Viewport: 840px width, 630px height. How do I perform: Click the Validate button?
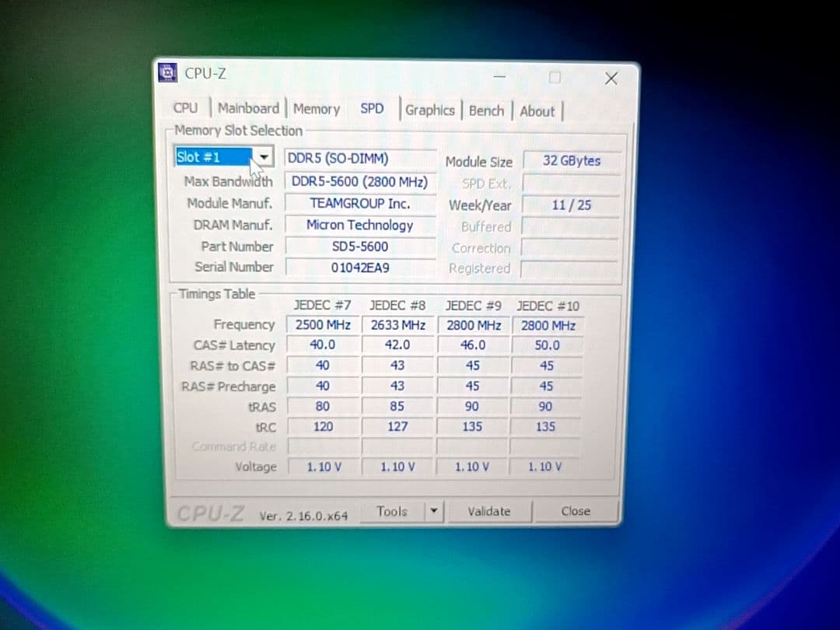pos(489,511)
